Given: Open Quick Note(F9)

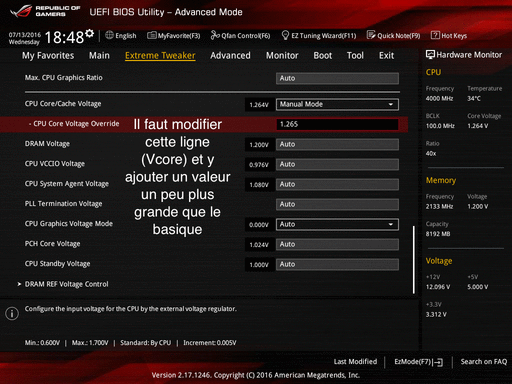Looking at the screenshot, I should click(x=394, y=36).
